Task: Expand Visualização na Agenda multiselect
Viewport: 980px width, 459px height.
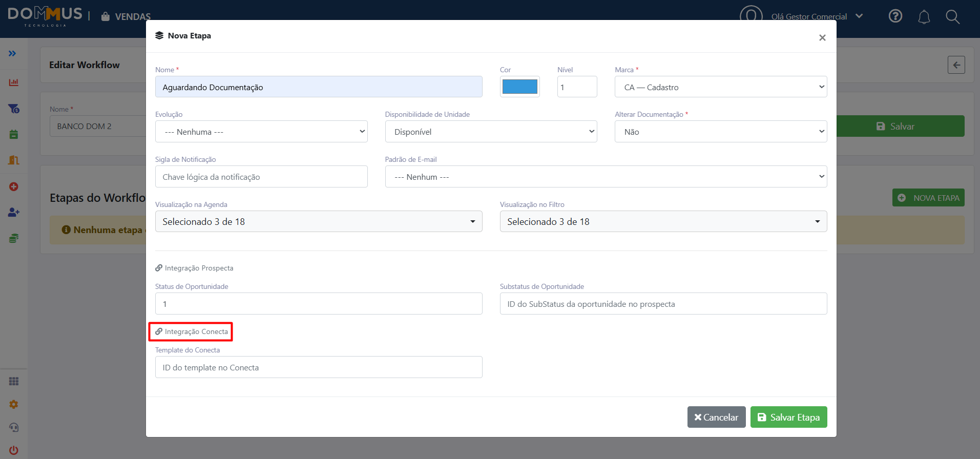Action: (319, 221)
